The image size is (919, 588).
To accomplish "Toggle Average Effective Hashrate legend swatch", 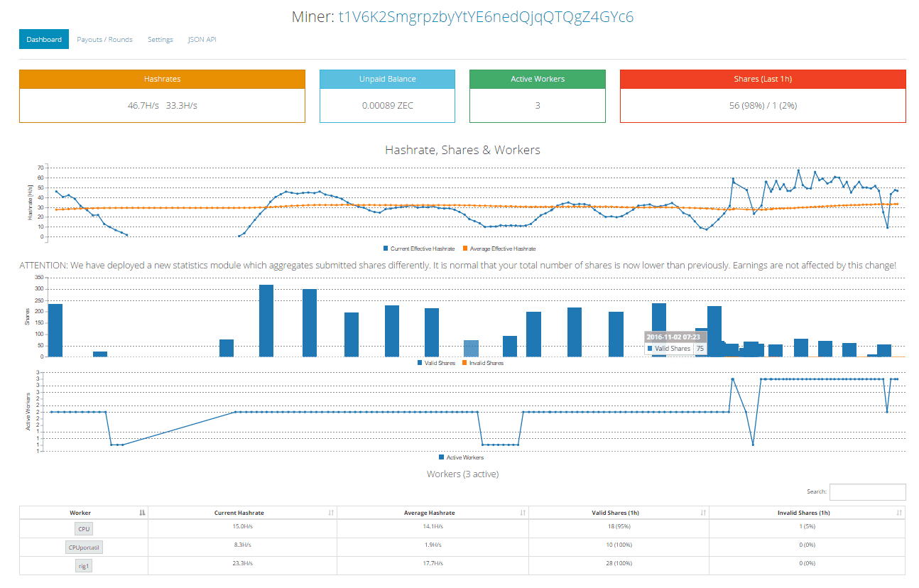I will click(465, 249).
